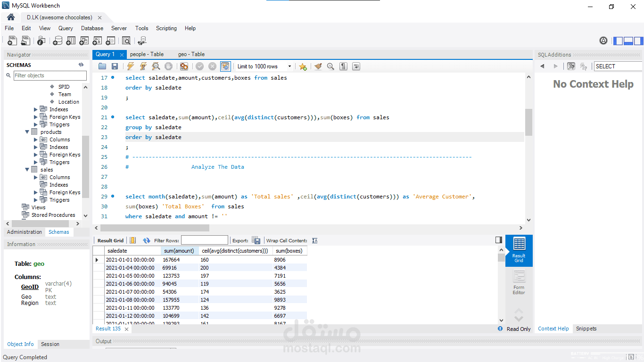Expand Foreign Keys under the sales table
The image size is (644, 362).
[36, 192]
